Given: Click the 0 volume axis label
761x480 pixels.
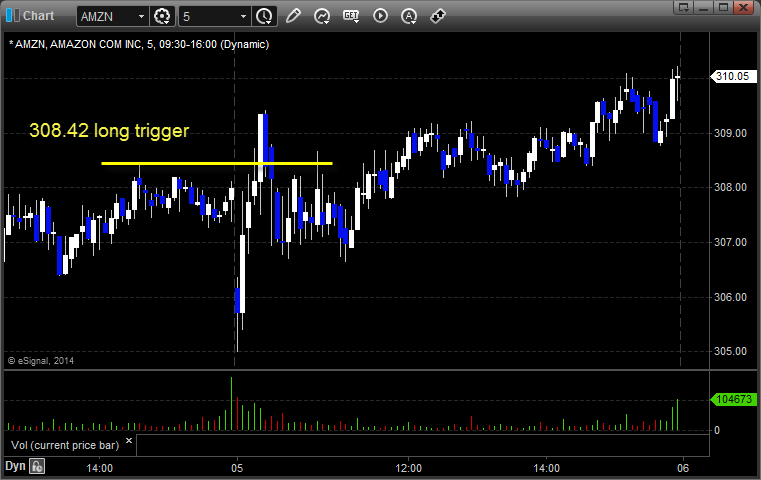Looking at the screenshot, I should pyautogui.click(x=717, y=430).
